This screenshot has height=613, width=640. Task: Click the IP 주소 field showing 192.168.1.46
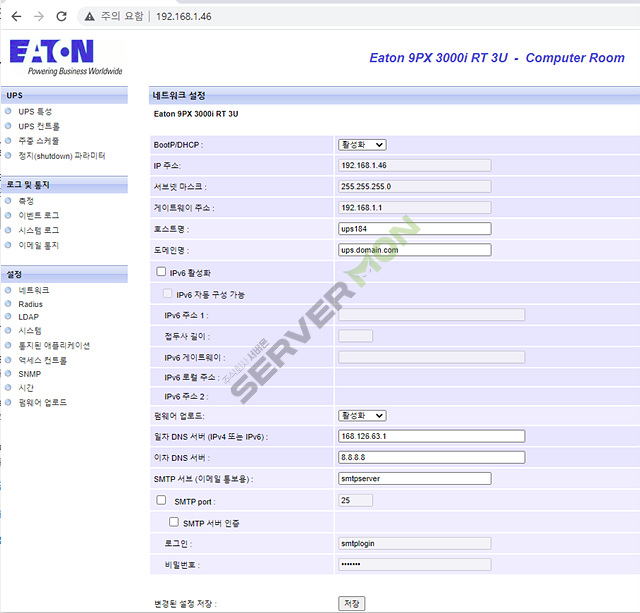[x=415, y=165]
